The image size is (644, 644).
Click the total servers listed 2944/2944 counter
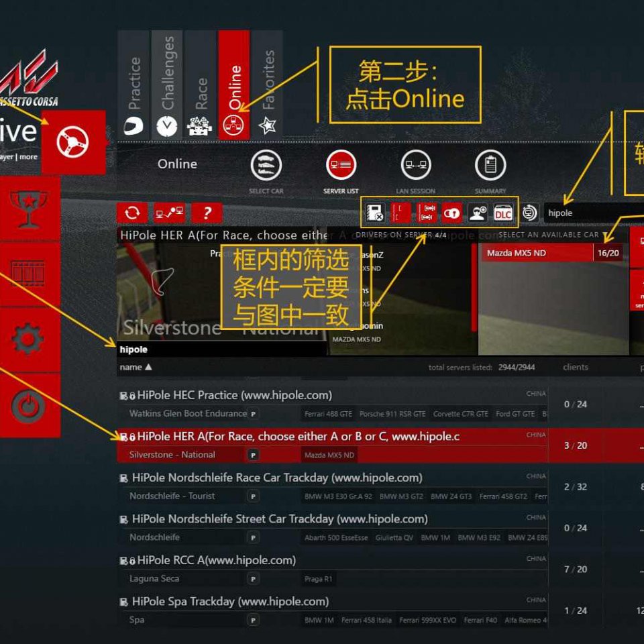point(482,367)
